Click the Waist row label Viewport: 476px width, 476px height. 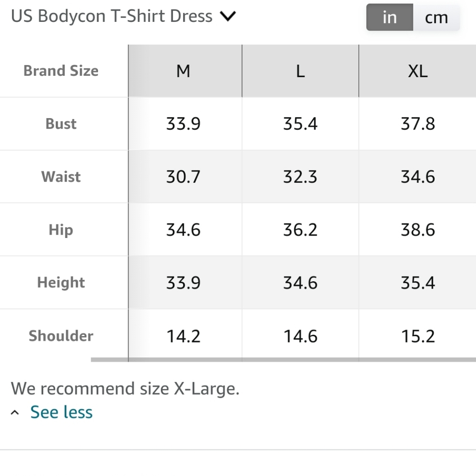(x=61, y=177)
